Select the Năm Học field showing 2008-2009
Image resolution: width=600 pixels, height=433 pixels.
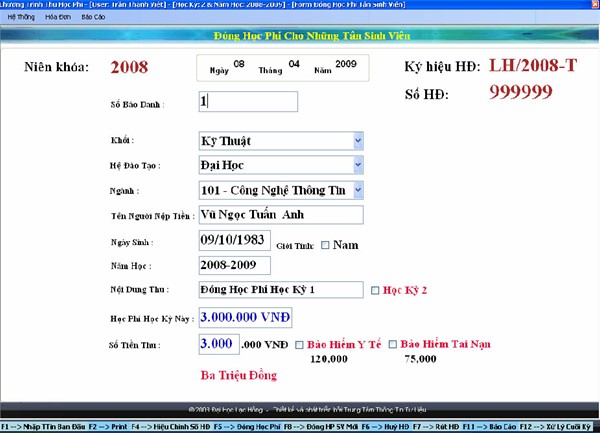tap(234, 265)
